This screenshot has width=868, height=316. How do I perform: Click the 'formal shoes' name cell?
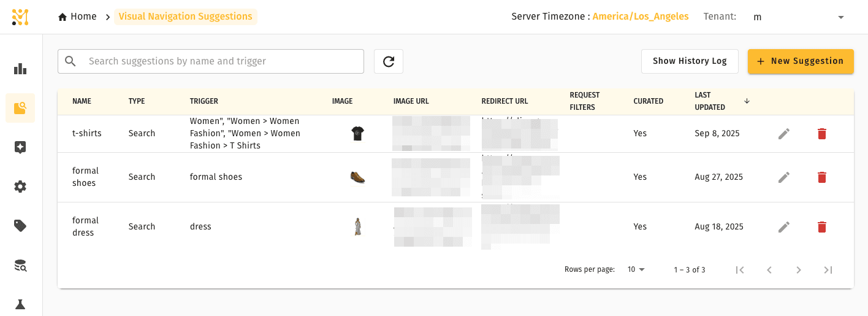pos(86,177)
